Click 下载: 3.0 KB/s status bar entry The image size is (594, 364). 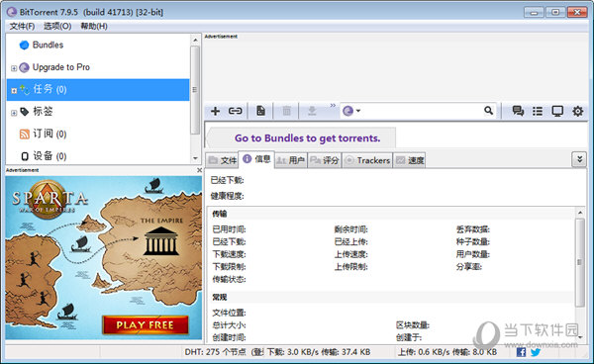pyautogui.click(x=319, y=352)
